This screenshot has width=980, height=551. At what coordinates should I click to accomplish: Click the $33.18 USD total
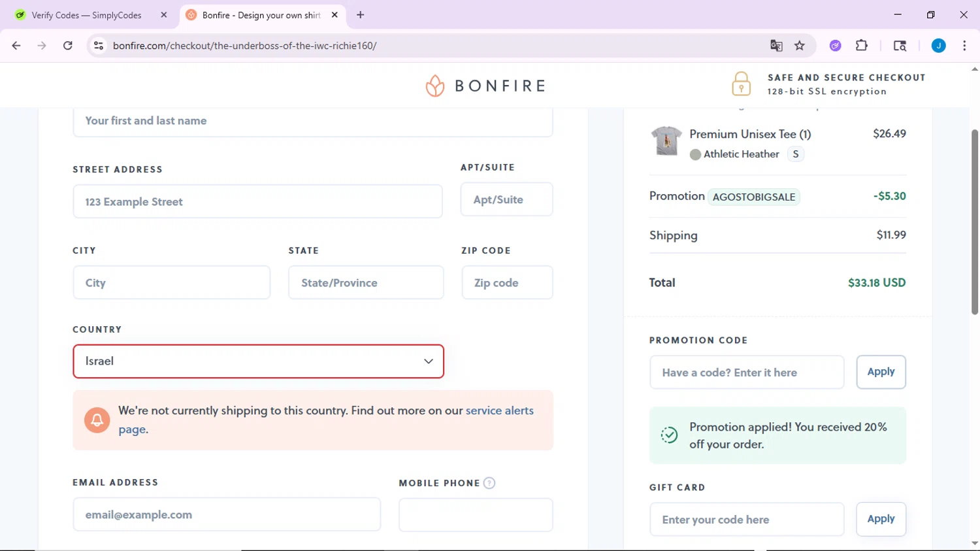(x=877, y=283)
